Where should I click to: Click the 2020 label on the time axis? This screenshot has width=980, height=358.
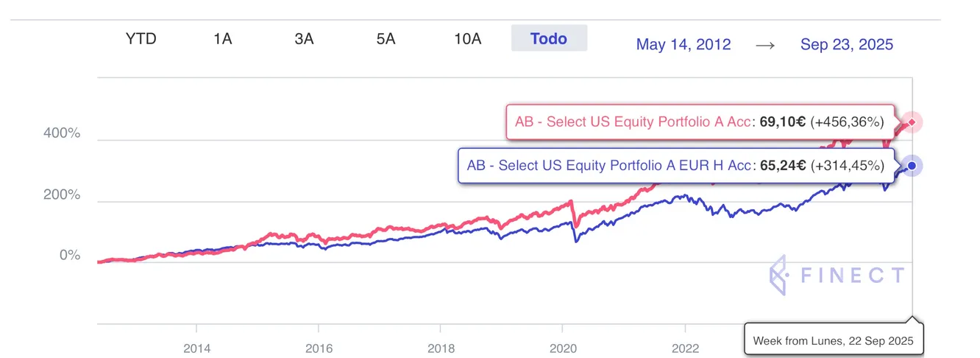coord(562,348)
